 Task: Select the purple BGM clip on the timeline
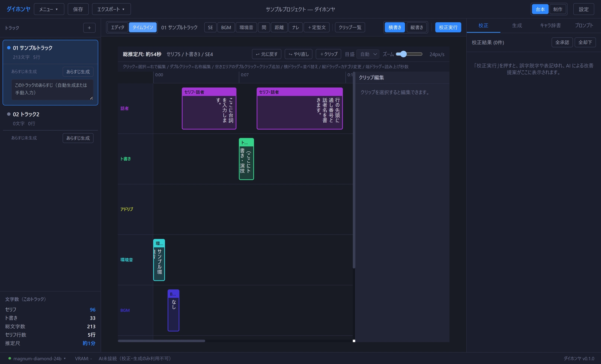click(x=173, y=310)
